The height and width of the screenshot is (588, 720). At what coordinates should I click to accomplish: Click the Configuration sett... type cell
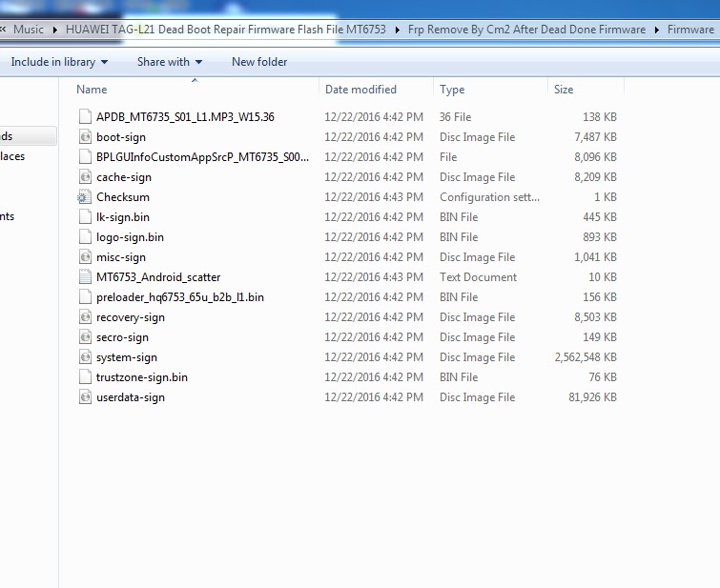coord(489,197)
